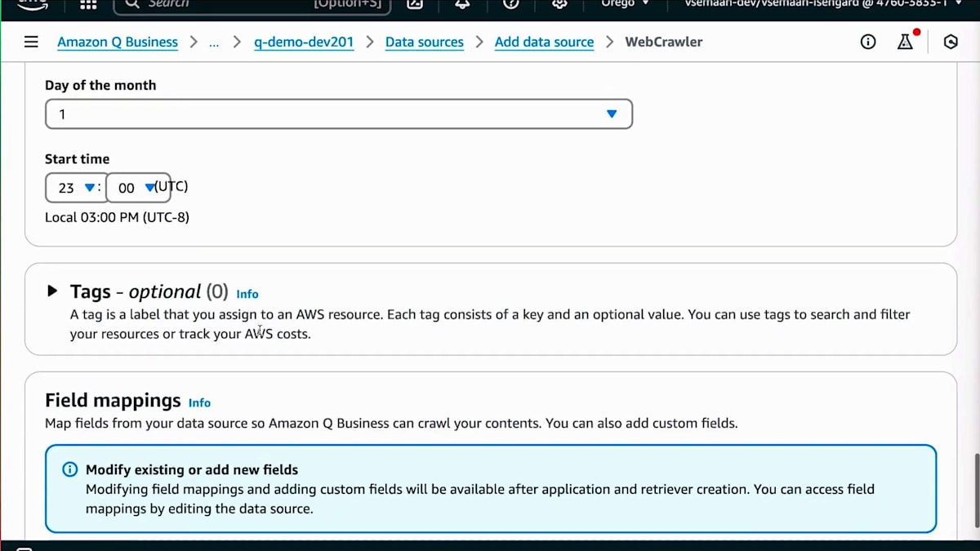Screen dimensions: 980x551
Task: Open the Day of the month dropdown
Action: [339, 114]
